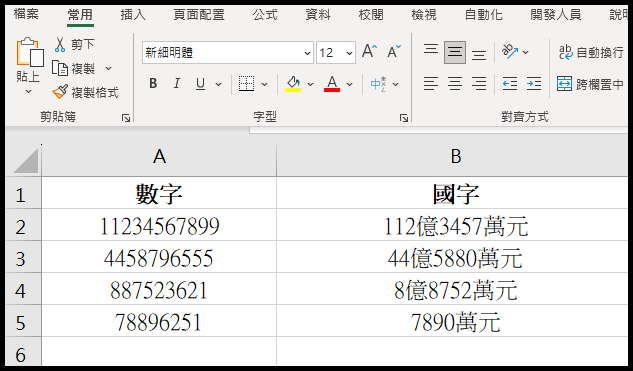The height and width of the screenshot is (371, 633).
Task: Click the decrease indent icon
Action: pyautogui.click(x=510, y=84)
